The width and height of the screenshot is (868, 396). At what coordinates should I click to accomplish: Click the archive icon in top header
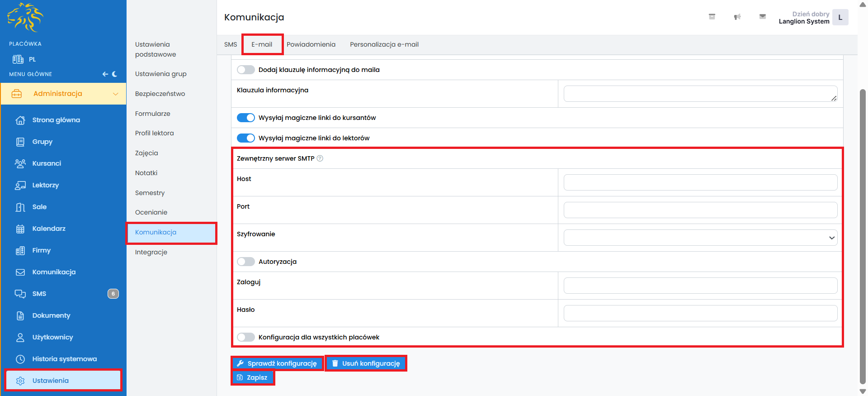click(712, 17)
